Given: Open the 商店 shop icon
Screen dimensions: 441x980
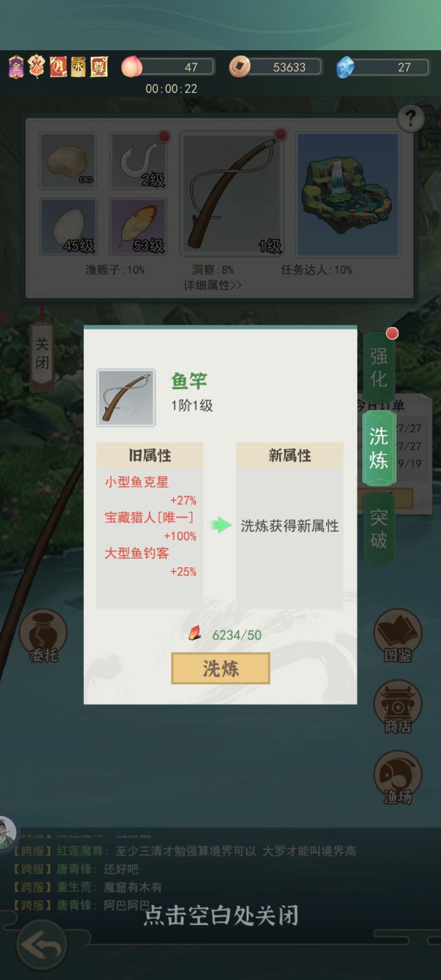Looking at the screenshot, I should click(x=398, y=707).
